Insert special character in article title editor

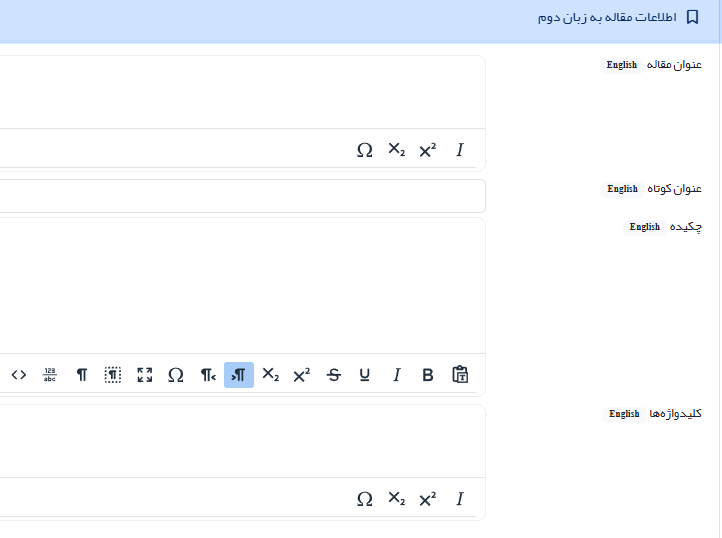tap(365, 150)
